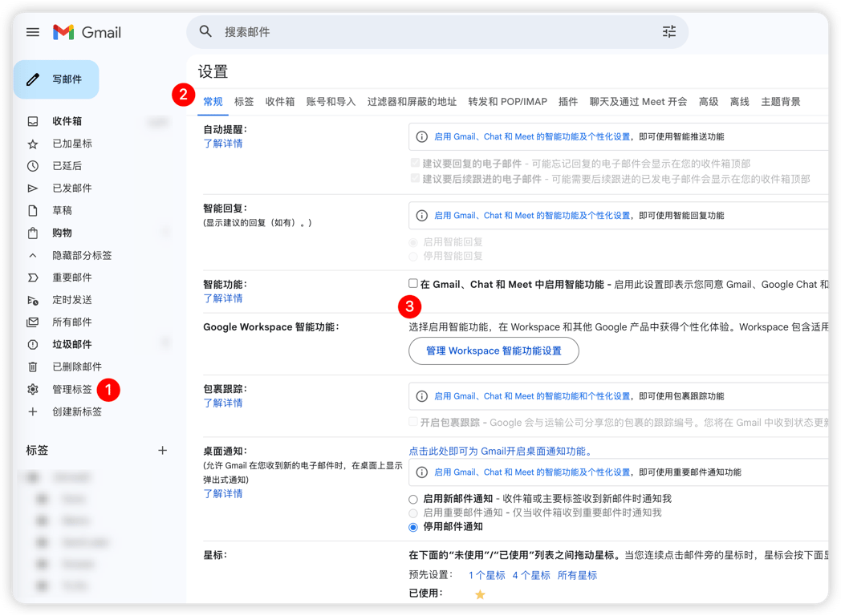Click the inbox icon next to 收件箱
The height and width of the screenshot is (616, 841).
pos(33,121)
